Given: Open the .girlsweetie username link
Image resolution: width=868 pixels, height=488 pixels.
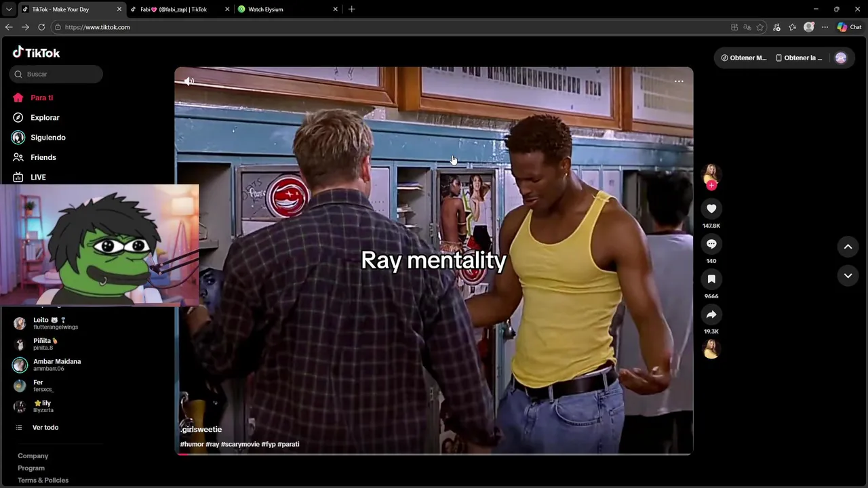Looking at the screenshot, I should pos(201,430).
